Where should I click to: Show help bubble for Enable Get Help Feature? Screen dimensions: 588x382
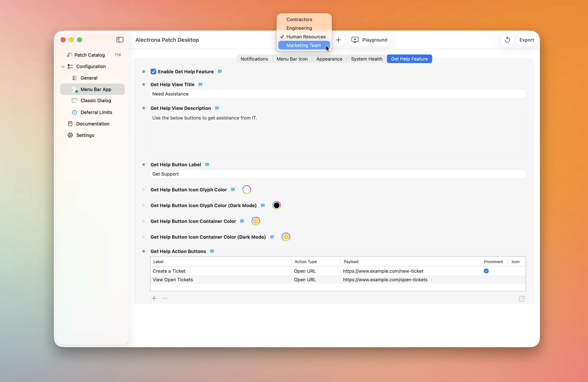220,71
